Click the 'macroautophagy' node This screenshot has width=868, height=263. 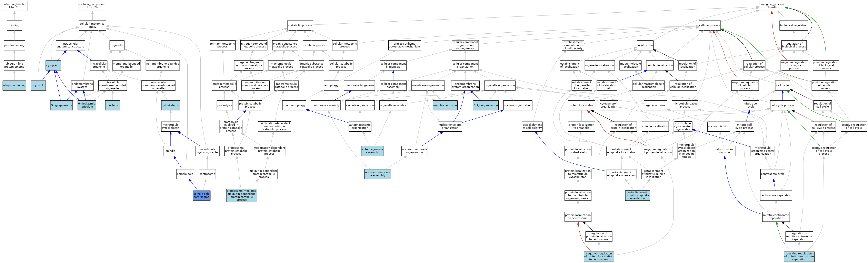tap(294, 105)
